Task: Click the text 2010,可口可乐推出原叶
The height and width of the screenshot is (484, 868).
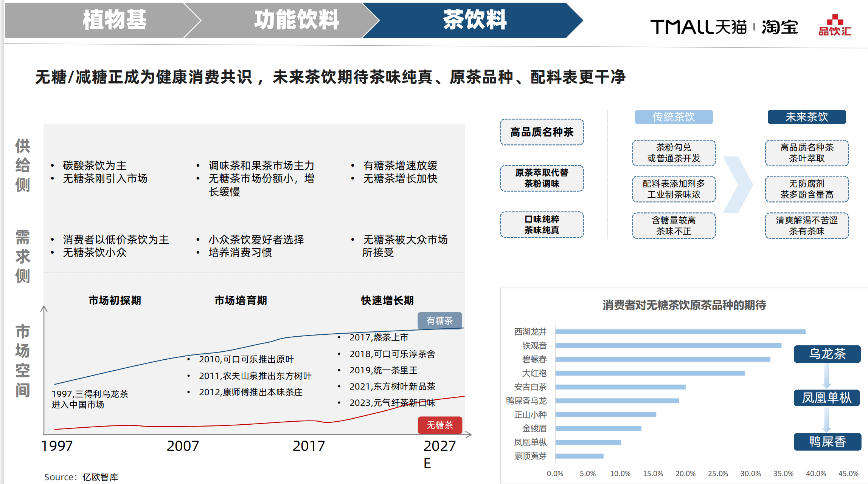Action: pos(246,359)
